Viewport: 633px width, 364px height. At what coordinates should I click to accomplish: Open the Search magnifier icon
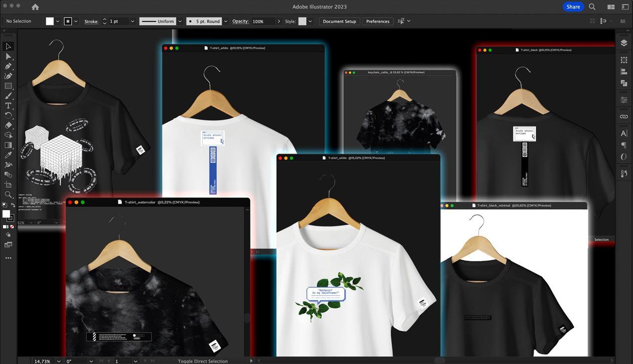(592, 7)
